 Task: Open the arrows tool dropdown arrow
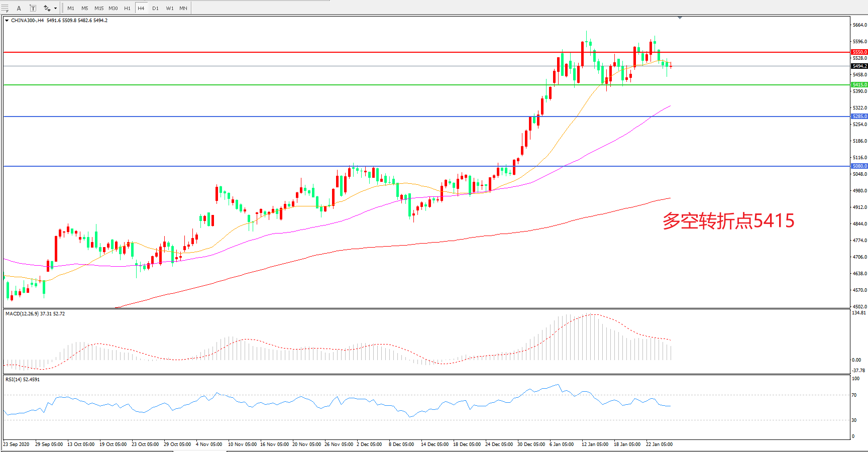(x=55, y=8)
